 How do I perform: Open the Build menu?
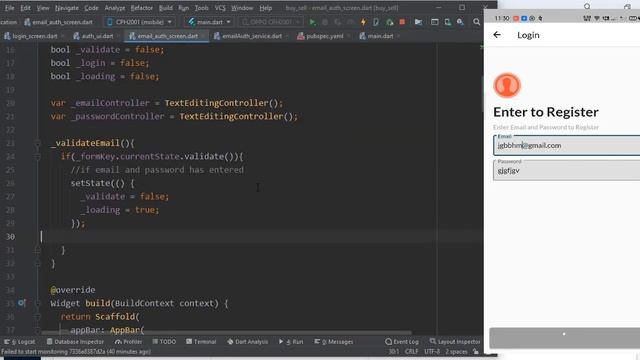tap(165, 8)
